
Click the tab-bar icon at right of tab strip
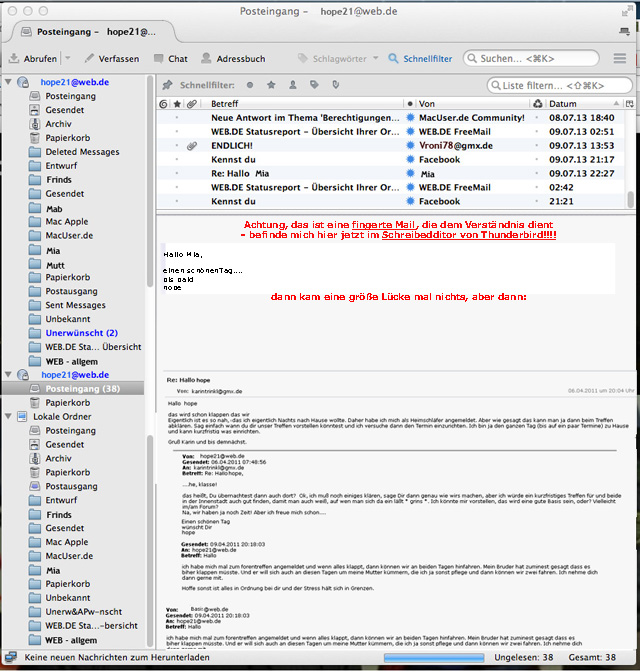point(625,31)
